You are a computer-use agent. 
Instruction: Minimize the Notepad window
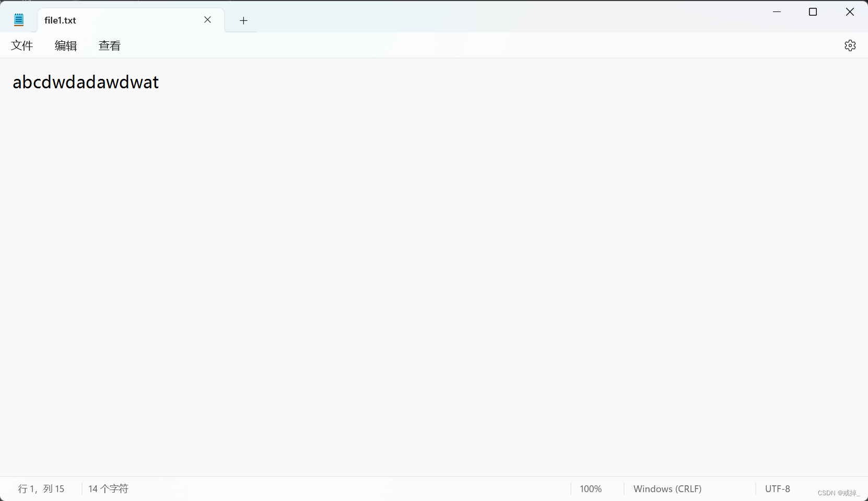[777, 11]
